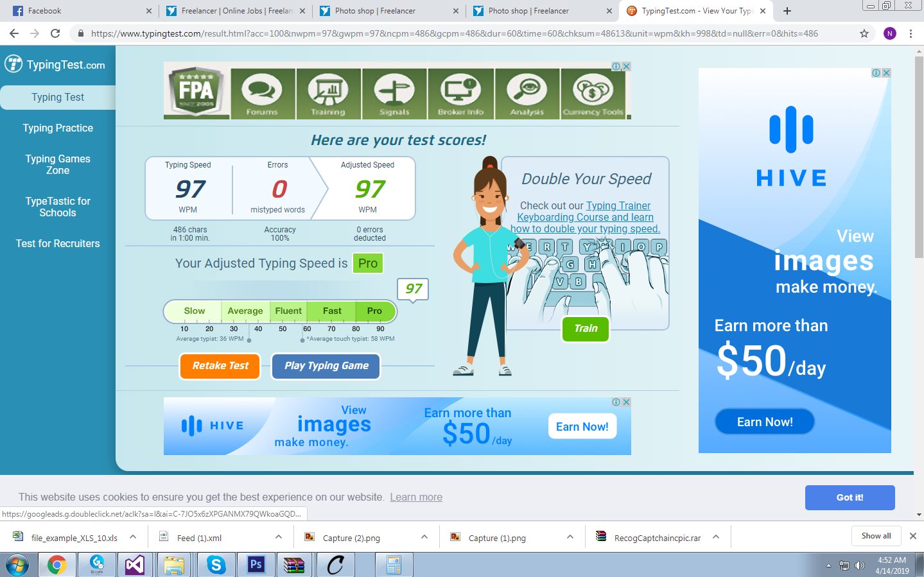Open Test for Recruiters in sidebar

58,243
